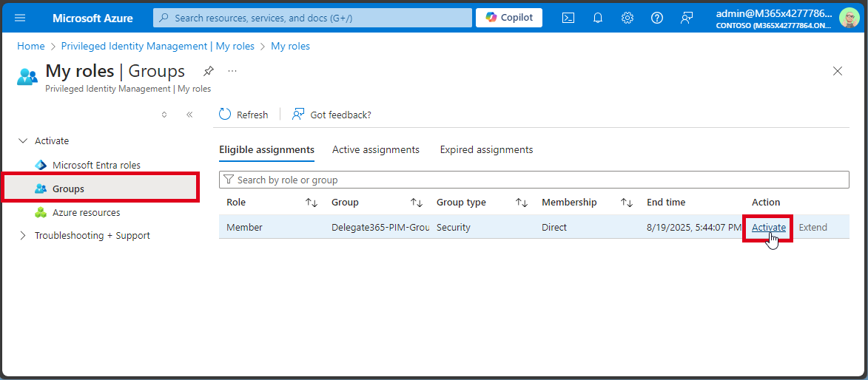This screenshot has width=868, height=380.
Task: Sort the table by the Role column
Action: 311,203
